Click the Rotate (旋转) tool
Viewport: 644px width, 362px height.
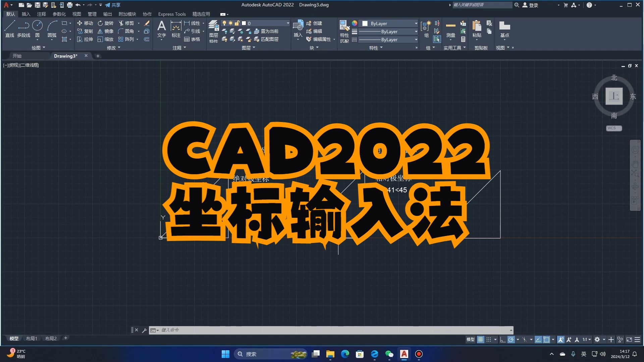coord(105,23)
